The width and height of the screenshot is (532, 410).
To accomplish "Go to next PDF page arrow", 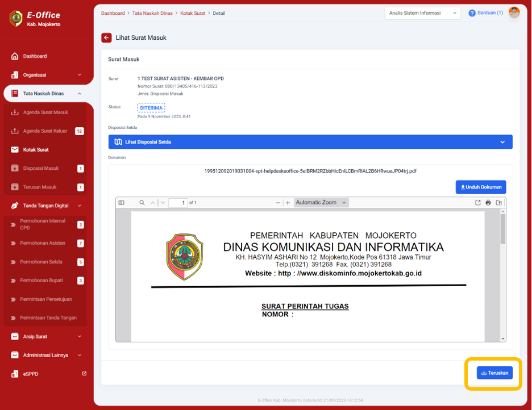I will click(163, 203).
